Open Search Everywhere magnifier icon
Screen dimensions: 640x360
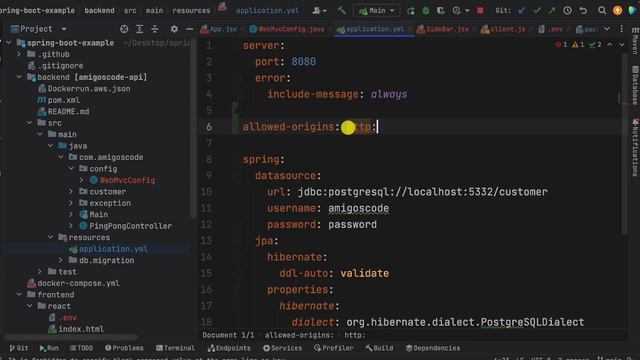pos(602,11)
